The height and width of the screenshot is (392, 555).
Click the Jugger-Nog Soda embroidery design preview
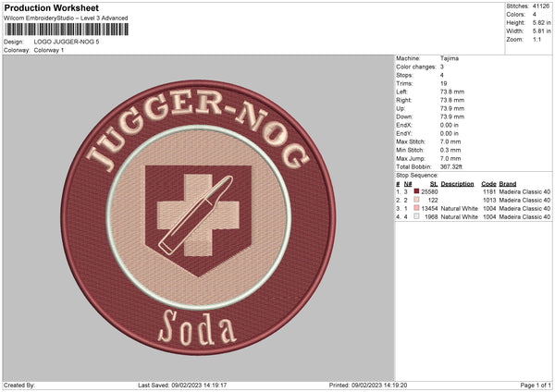tap(198, 217)
